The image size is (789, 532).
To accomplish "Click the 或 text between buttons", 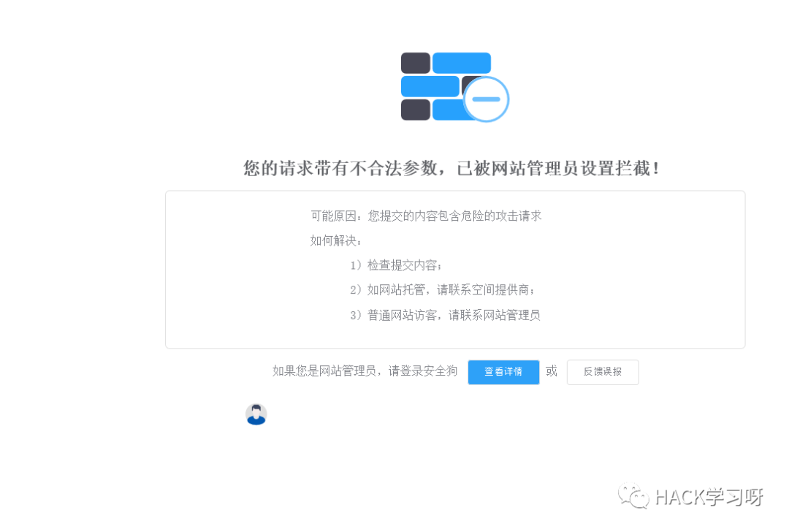I will tap(552, 371).
